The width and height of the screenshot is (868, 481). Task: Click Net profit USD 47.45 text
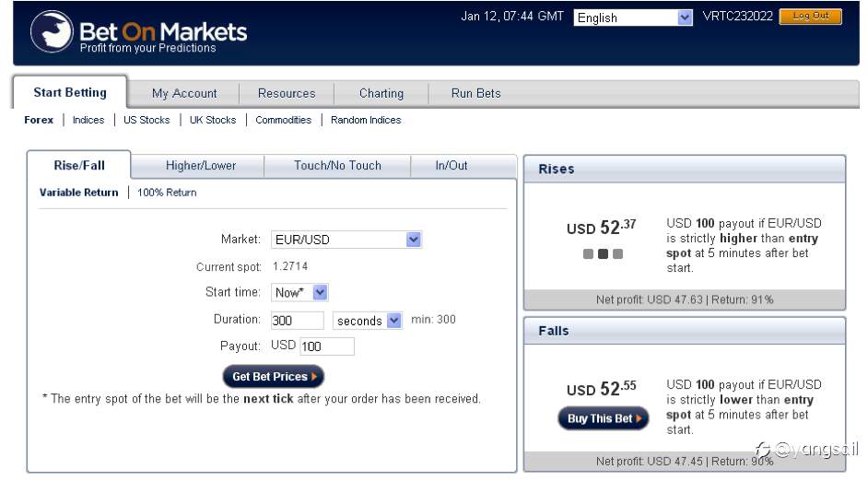[649, 461]
